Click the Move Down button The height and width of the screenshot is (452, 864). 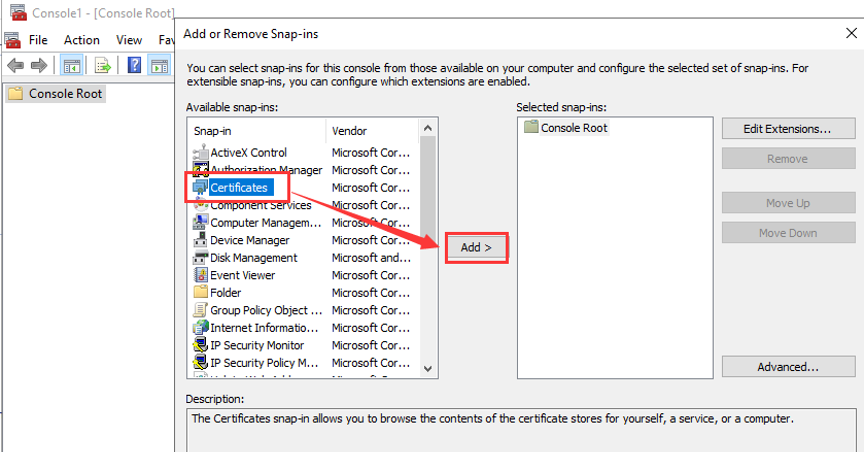pyautogui.click(x=788, y=233)
